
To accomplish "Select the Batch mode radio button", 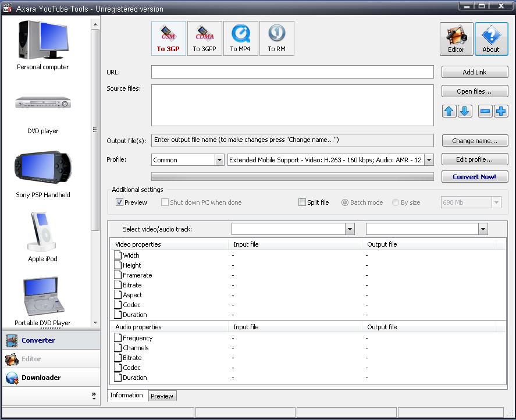I will [344, 202].
